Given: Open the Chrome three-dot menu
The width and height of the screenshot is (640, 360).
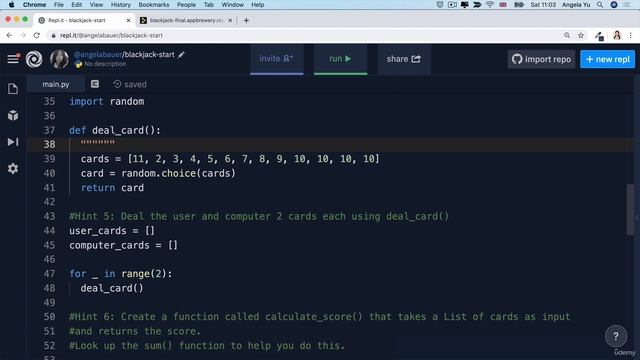Looking at the screenshot, I should 631,36.
